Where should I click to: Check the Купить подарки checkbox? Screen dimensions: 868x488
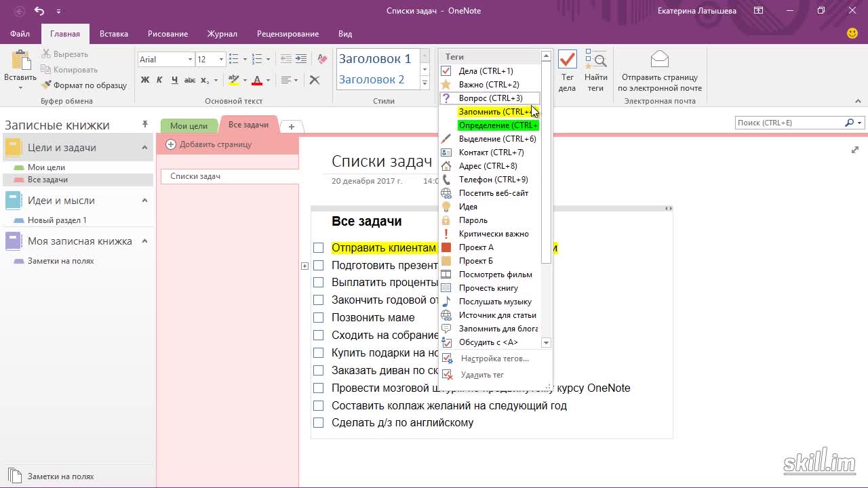[x=318, y=353]
